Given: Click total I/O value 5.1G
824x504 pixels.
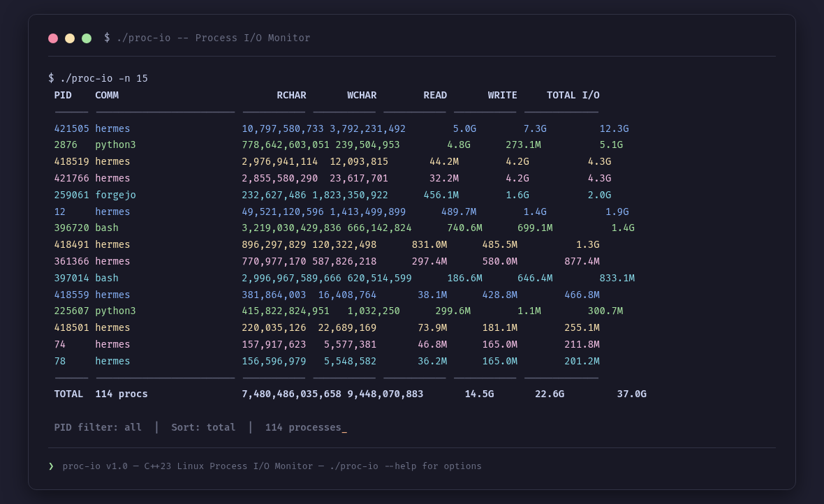Looking at the screenshot, I should point(611,144).
